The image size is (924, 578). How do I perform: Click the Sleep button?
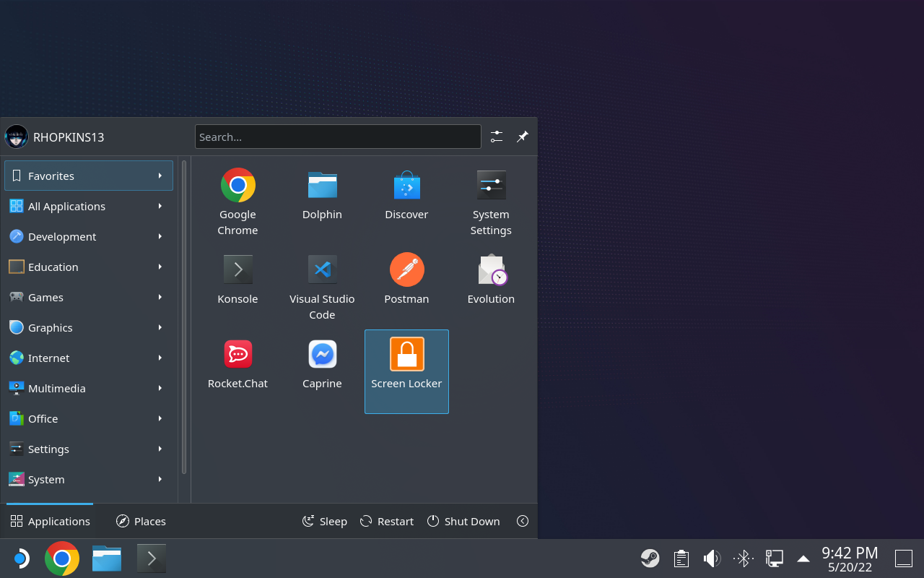324,521
